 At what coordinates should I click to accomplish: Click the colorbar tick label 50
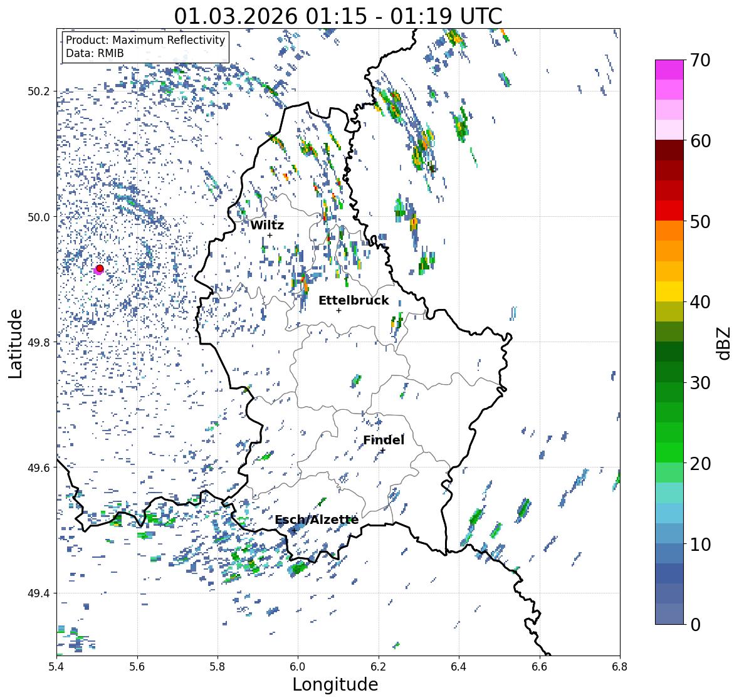point(700,222)
